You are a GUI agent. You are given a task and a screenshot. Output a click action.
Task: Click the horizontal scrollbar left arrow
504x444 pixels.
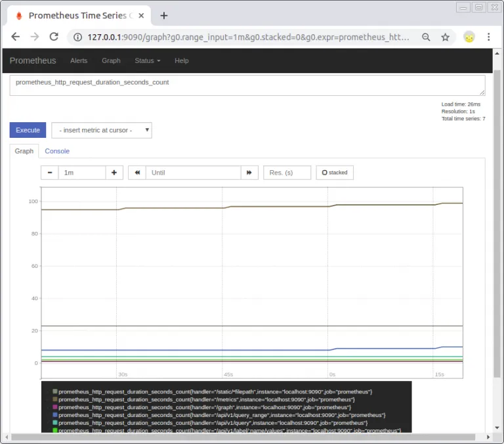click(x=7, y=437)
